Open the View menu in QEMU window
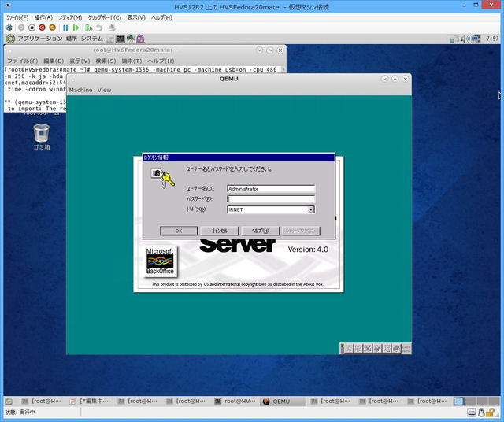 tap(104, 90)
